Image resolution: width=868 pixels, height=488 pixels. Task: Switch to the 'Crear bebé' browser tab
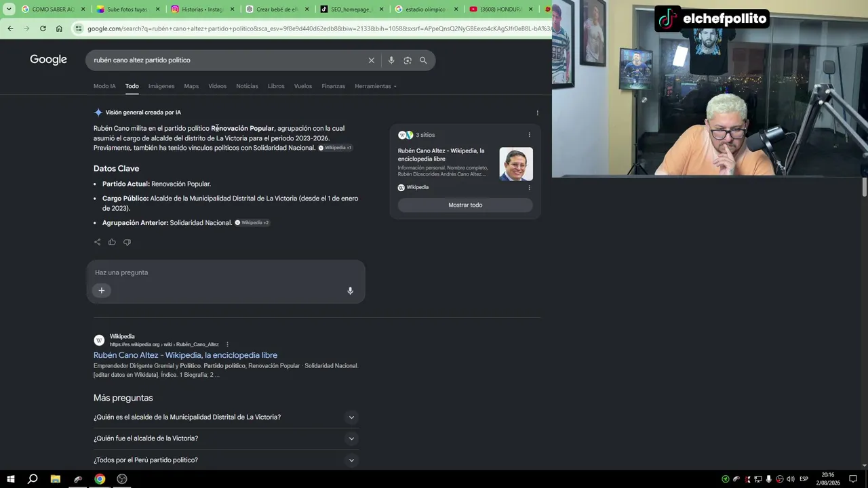(277, 9)
